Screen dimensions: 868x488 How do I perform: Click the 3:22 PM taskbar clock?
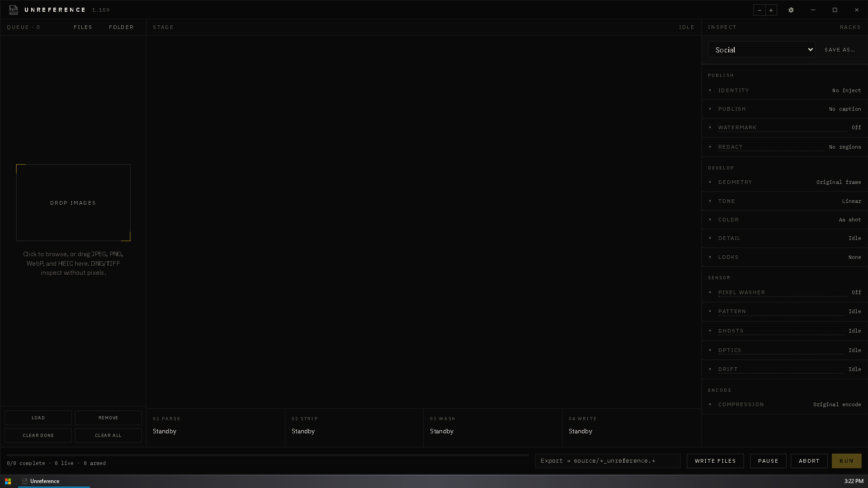854,481
